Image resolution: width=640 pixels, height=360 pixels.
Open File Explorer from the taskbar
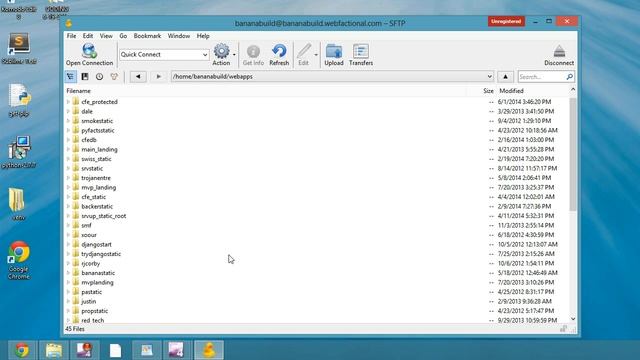click(54, 350)
